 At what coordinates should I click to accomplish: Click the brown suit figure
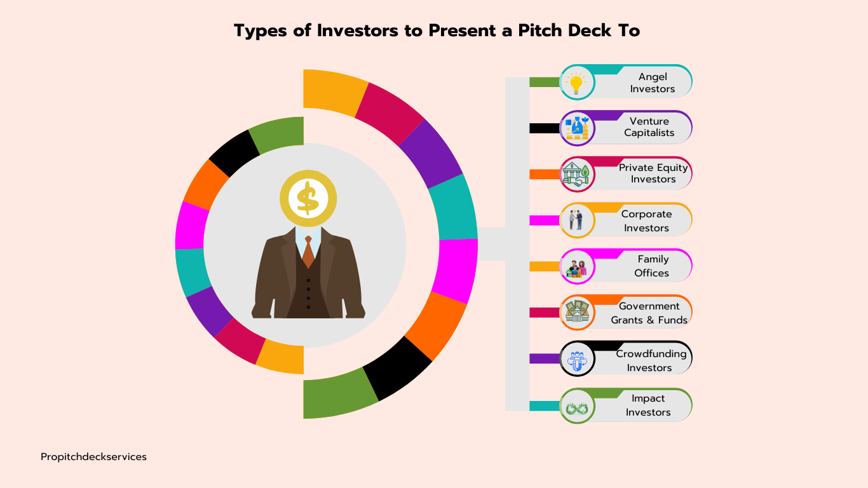(x=308, y=280)
